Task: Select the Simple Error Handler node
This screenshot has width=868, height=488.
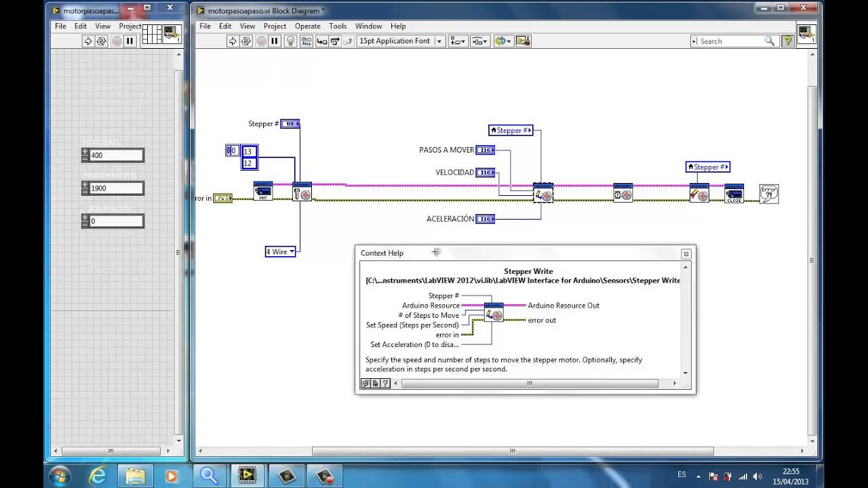Action: [x=768, y=194]
